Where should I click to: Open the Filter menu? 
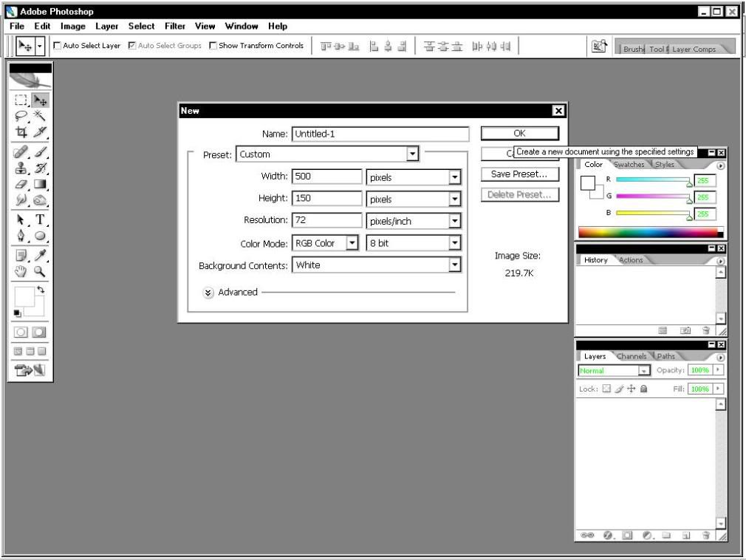pyautogui.click(x=175, y=26)
